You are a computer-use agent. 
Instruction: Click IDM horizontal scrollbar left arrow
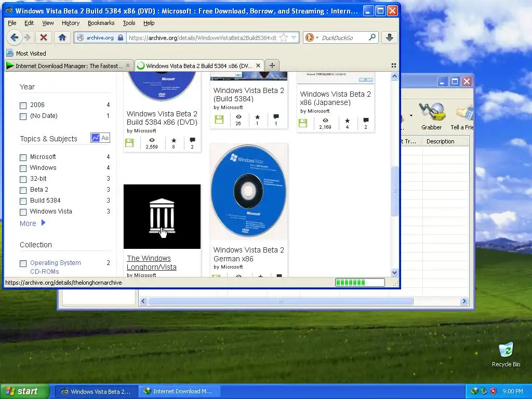(x=143, y=301)
